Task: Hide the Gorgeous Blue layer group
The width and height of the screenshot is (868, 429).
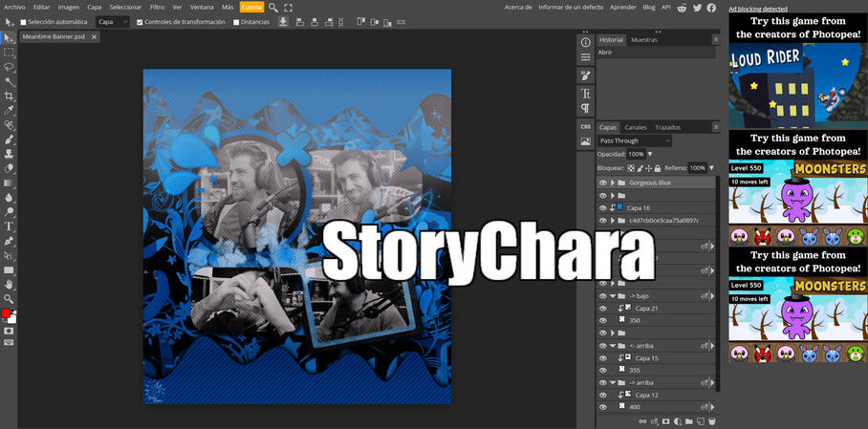Action: [x=602, y=182]
